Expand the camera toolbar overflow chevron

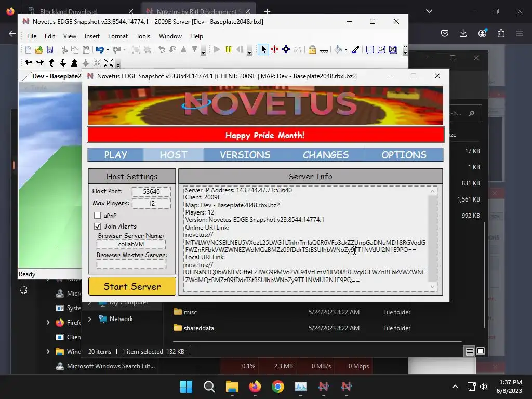(x=118, y=64)
